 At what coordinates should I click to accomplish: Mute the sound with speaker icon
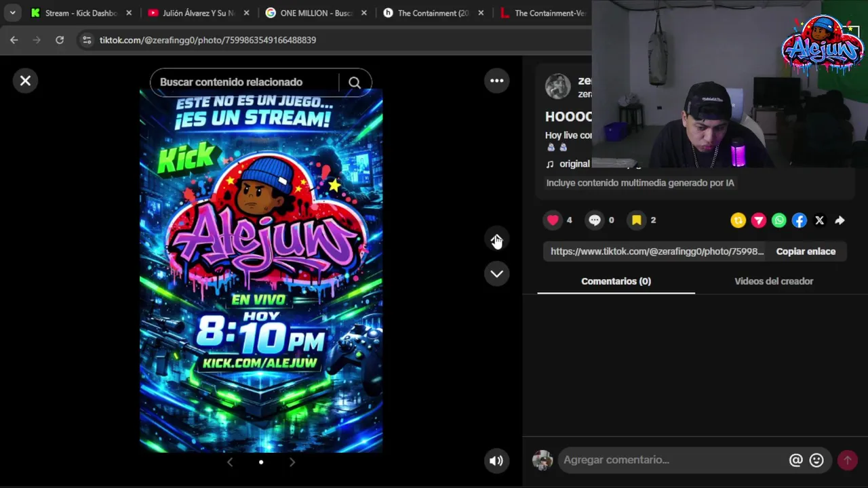tap(496, 461)
